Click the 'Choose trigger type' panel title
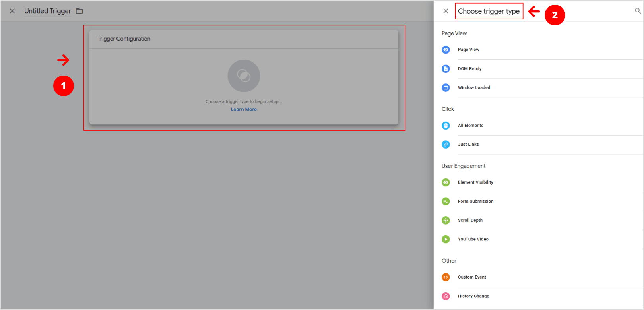Viewport: 644px width, 310px height. click(x=489, y=11)
